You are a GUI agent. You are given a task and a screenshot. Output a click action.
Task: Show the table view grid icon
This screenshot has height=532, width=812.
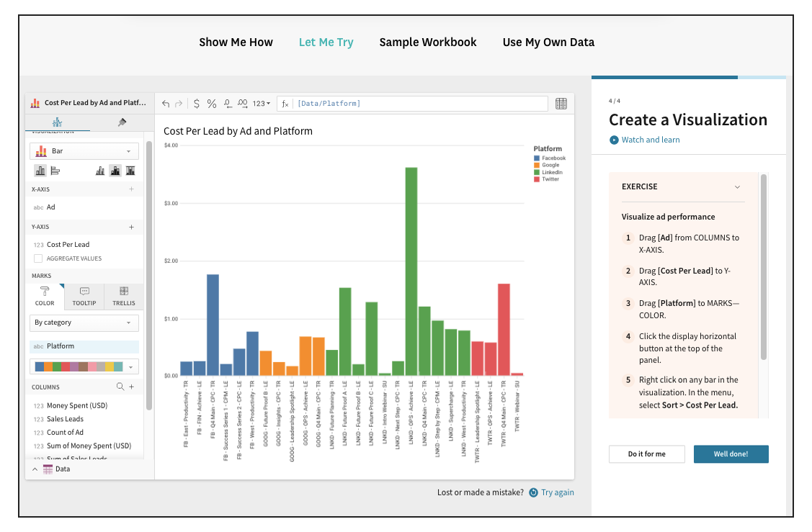point(561,104)
